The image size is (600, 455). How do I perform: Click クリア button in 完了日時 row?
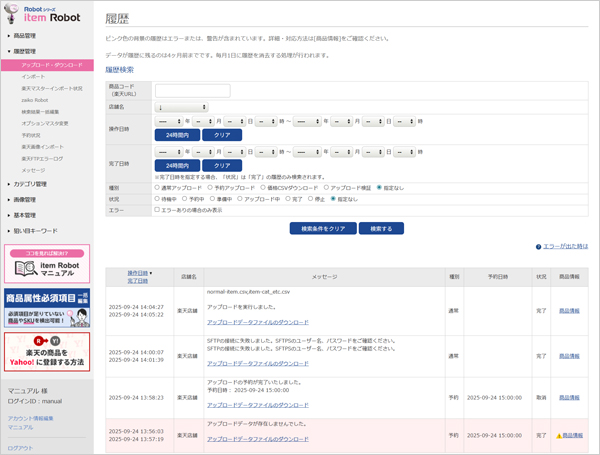[222, 166]
